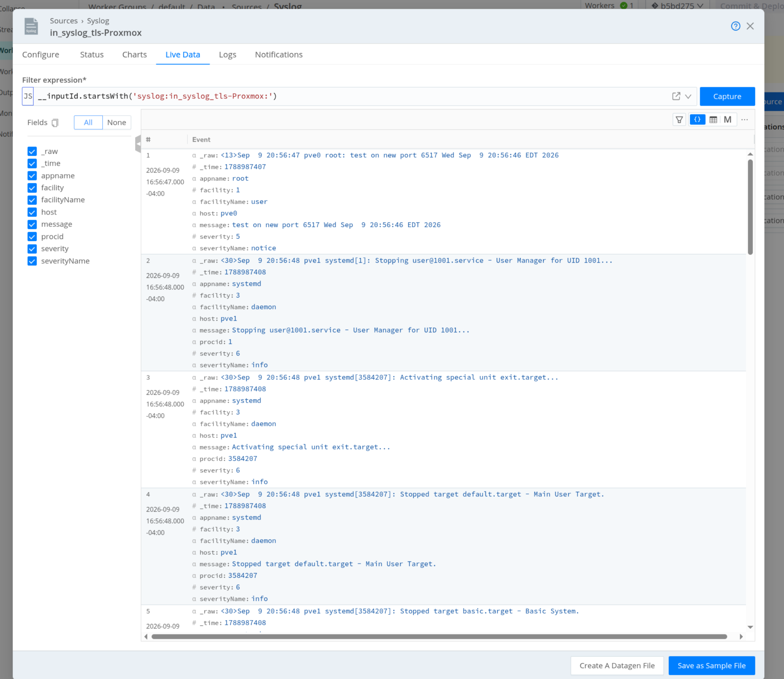This screenshot has height=679, width=784.
Task: Uncheck the procid field checkbox
Action: [32, 237]
